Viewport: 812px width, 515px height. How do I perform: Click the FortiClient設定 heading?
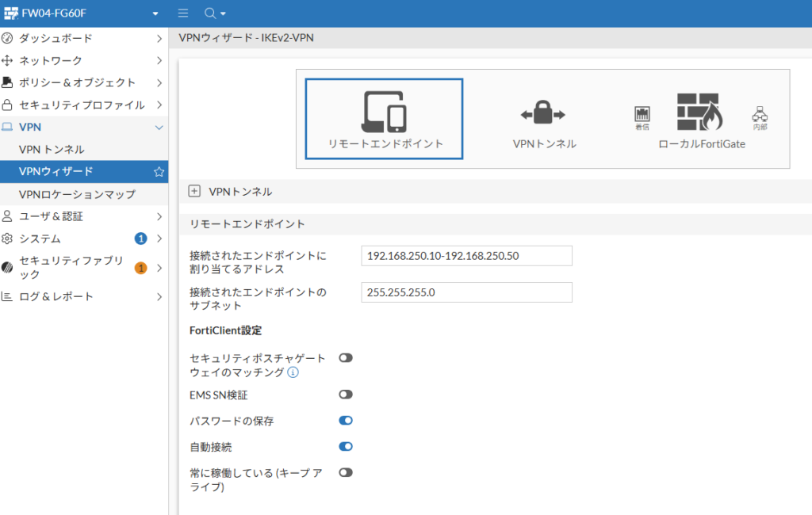coord(226,330)
